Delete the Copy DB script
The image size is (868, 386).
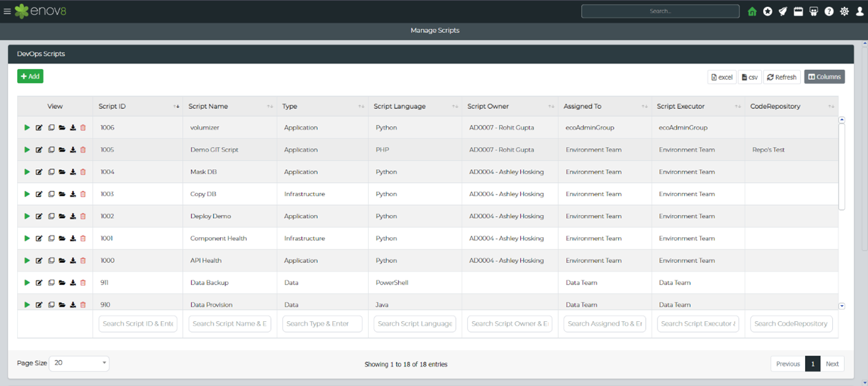(83, 194)
